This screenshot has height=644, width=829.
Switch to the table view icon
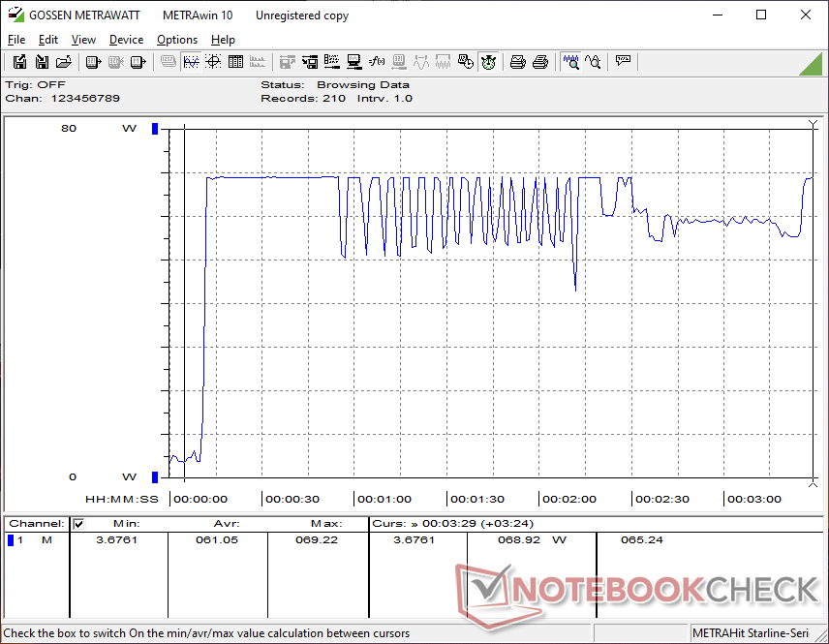click(x=235, y=62)
